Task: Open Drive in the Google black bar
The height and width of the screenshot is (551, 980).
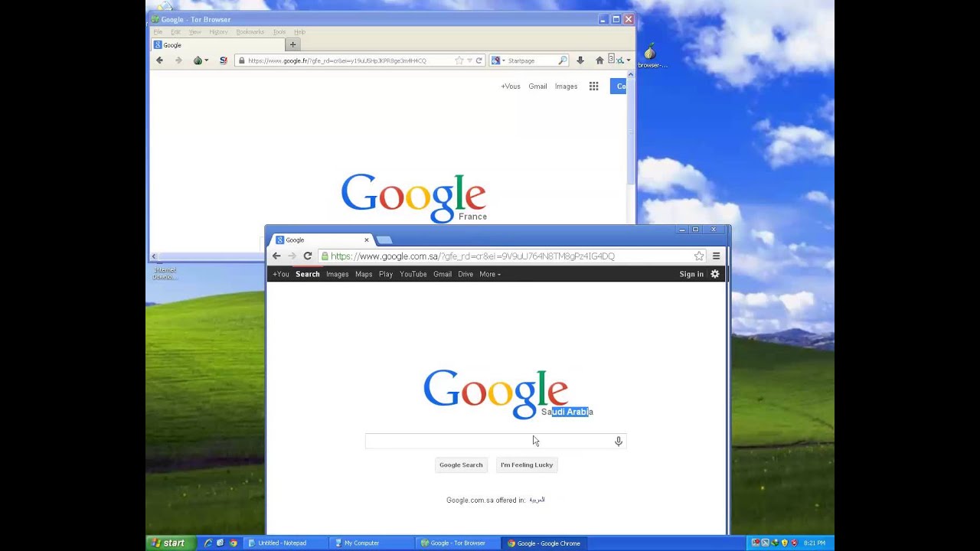Action: (x=465, y=274)
